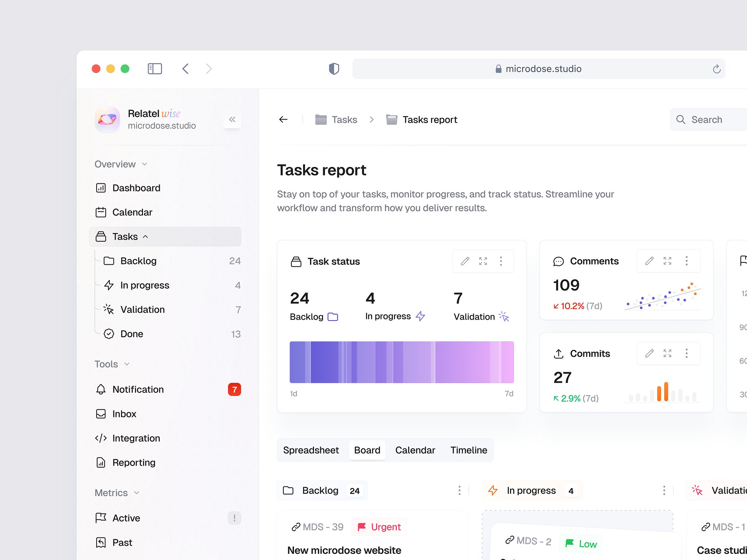Switch to Board view tab
The image size is (747, 560).
(367, 450)
